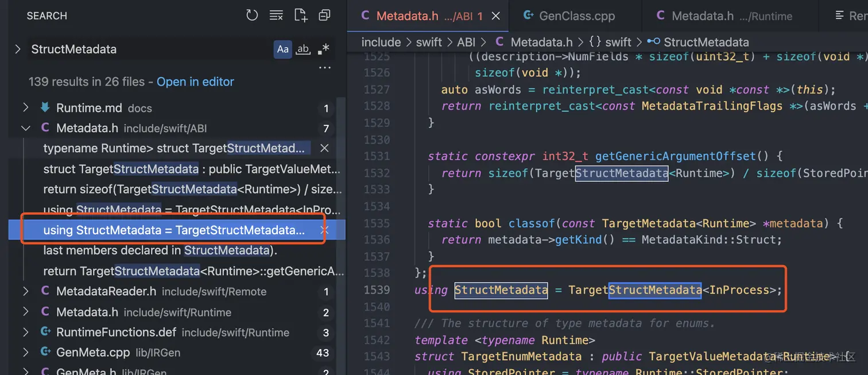Toggle Match Case option
Screen dimensions: 868x375
[x=283, y=49]
